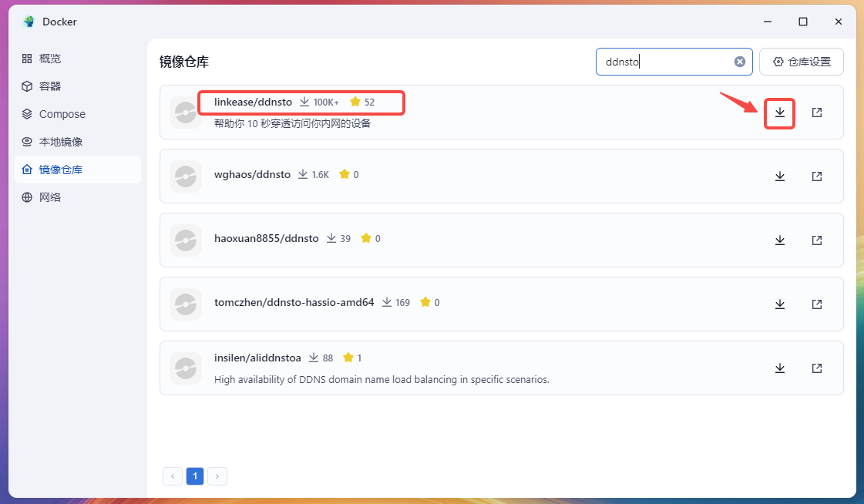Viewport: 864px width, 504px height.
Task: Go to 容器 containers section
Action: pyautogui.click(x=78, y=86)
